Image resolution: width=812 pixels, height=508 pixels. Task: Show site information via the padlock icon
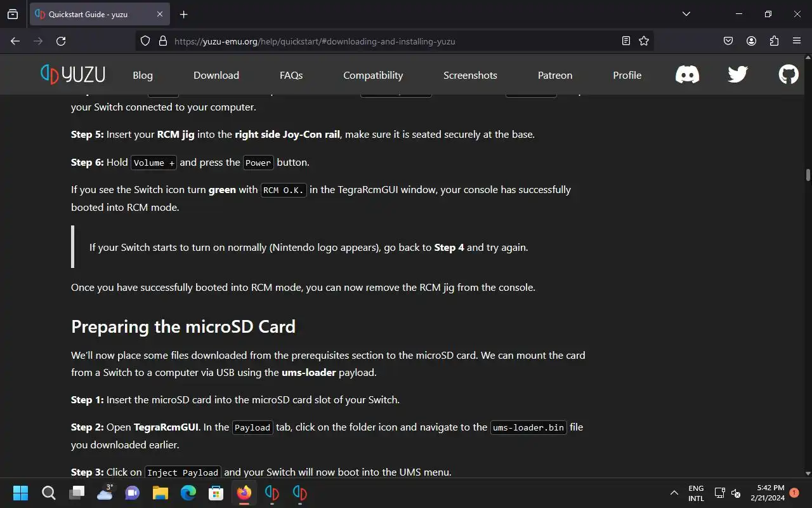163,41
